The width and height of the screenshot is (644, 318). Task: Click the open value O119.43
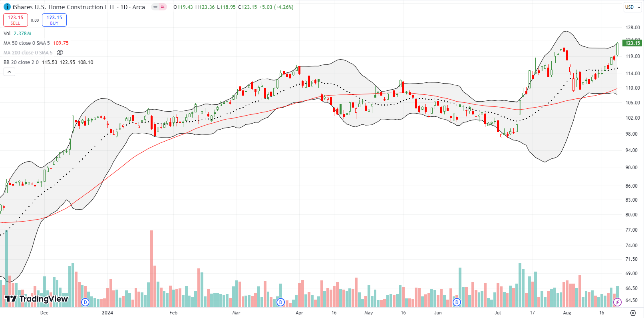click(183, 7)
